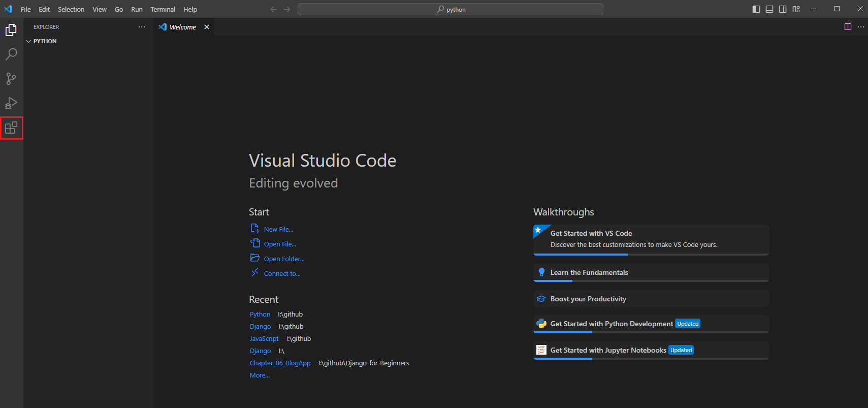Click the Connect to remote icon
The width and height of the screenshot is (868, 408).
pos(255,273)
